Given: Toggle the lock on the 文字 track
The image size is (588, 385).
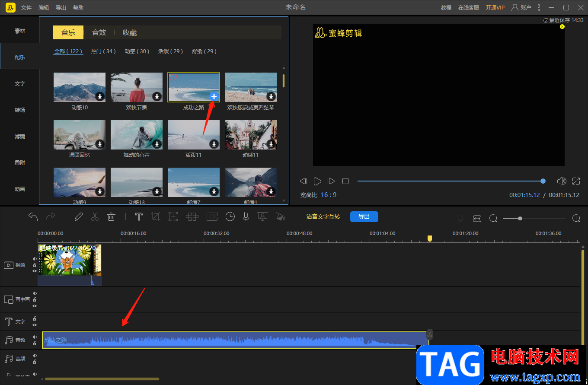Looking at the screenshot, I should (x=35, y=319).
